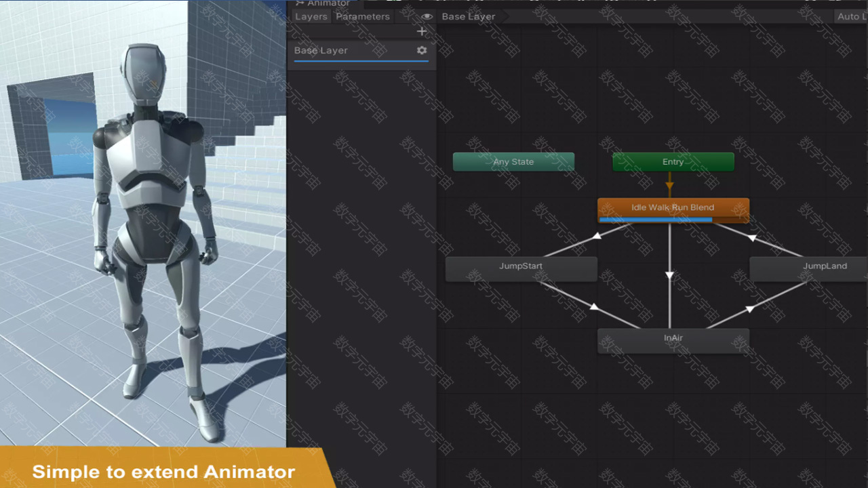This screenshot has width=868, height=488.
Task: Click the robot character in the scene view
Action: click(153, 224)
